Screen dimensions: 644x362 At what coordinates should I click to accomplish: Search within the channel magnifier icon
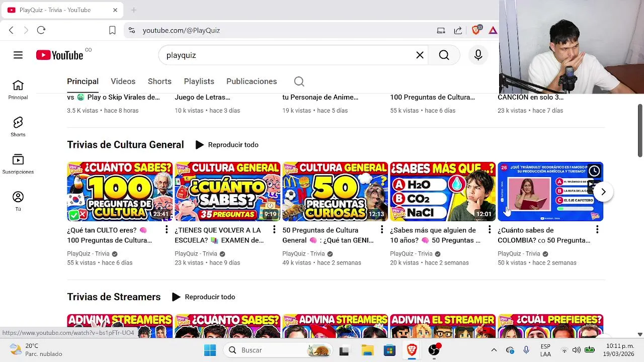coord(299,81)
